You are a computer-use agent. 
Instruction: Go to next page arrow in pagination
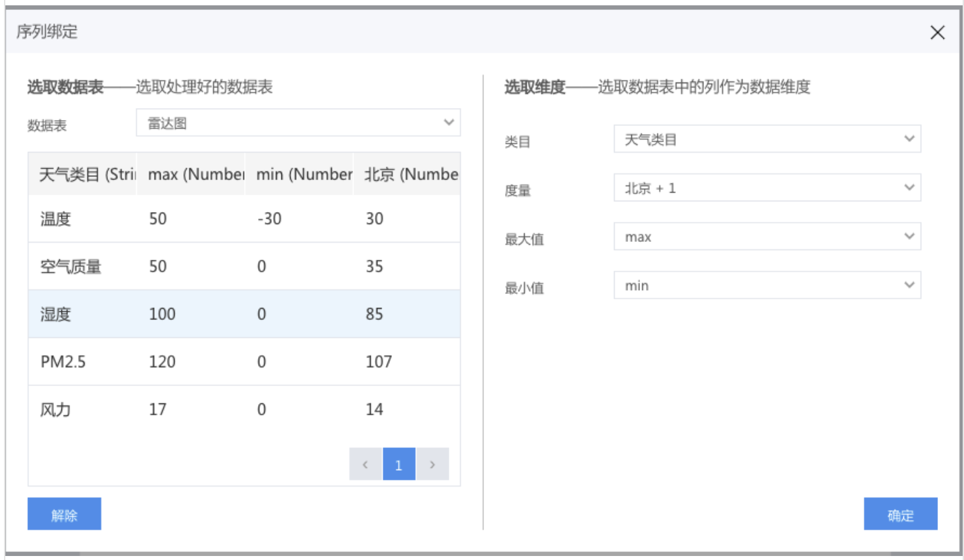[432, 465]
